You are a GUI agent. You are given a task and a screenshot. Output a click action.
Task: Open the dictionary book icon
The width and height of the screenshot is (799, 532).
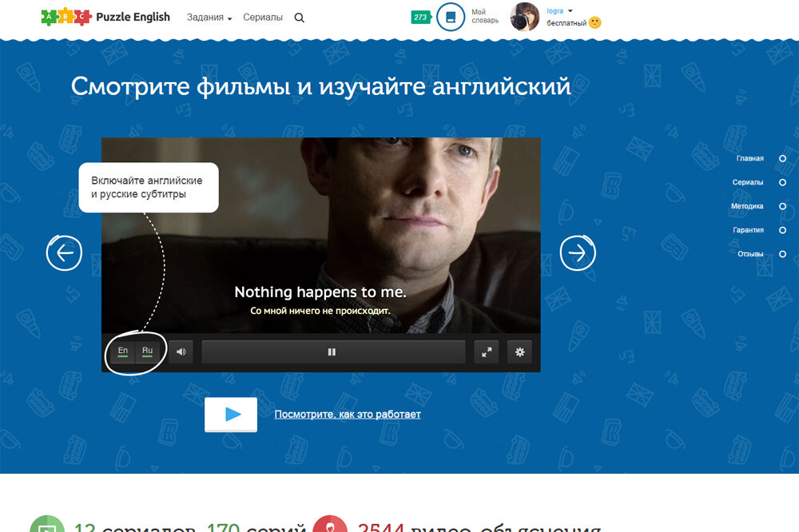coord(451,18)
